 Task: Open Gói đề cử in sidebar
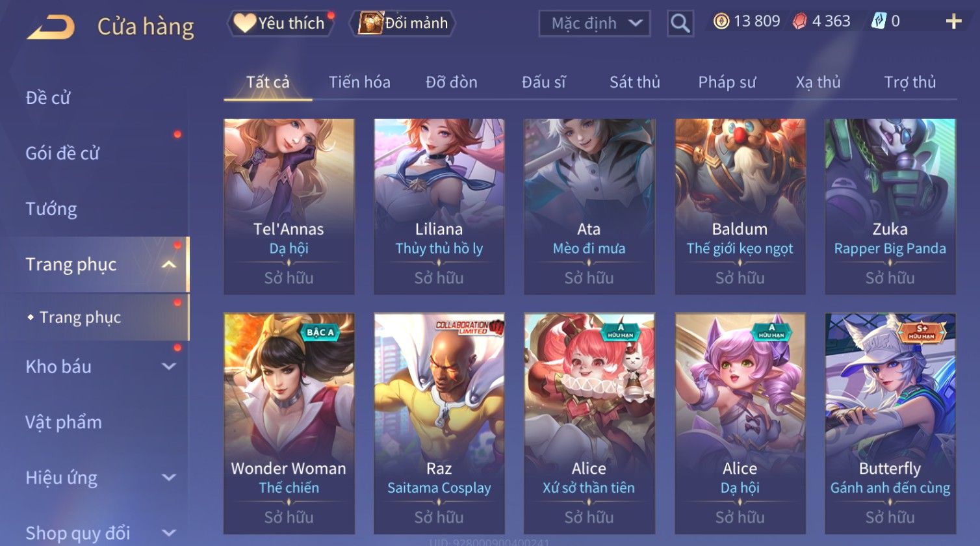(62, 153)
